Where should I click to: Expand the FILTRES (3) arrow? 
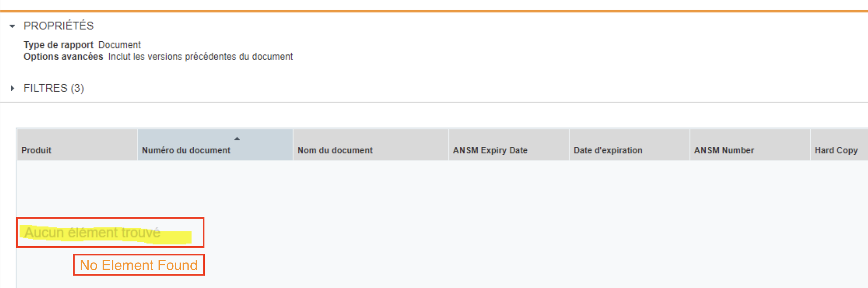coord(12,88)
